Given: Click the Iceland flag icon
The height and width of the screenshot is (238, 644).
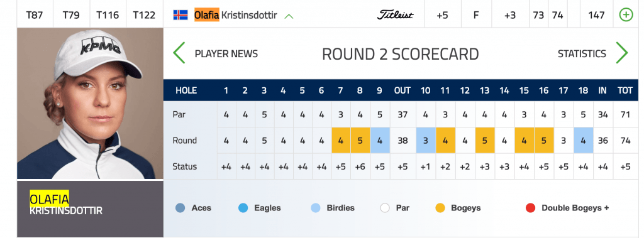Looking at the screenshot, I should point(180,15).
